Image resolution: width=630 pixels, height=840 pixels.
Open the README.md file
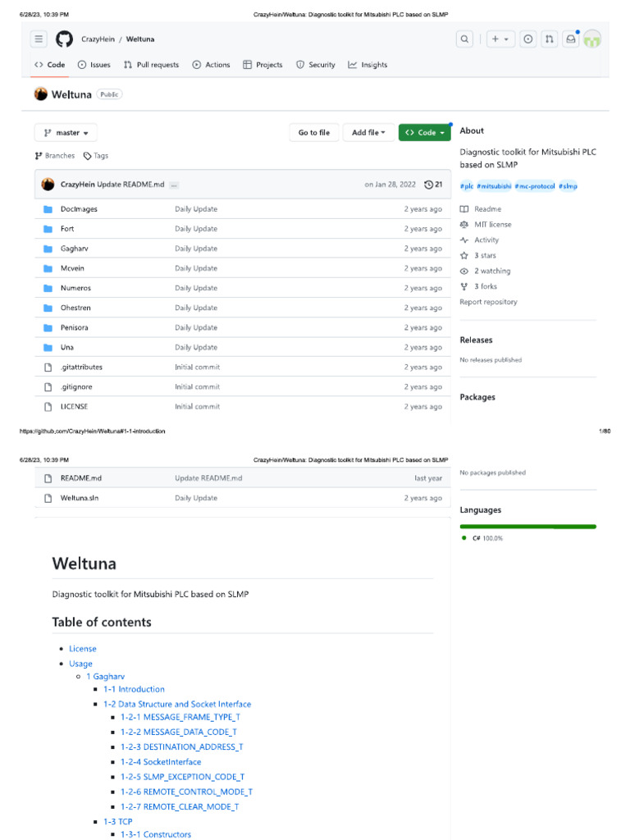tap(81, 478)
